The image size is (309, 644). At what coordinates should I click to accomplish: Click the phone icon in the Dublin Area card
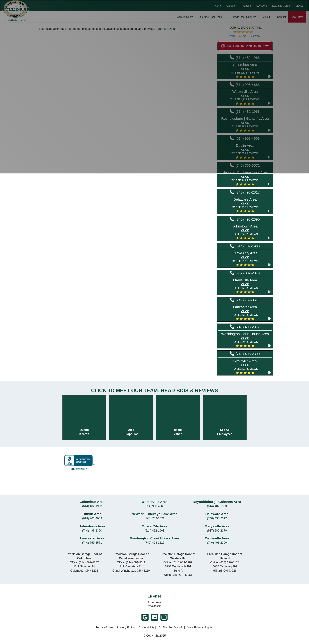(232, 138)
